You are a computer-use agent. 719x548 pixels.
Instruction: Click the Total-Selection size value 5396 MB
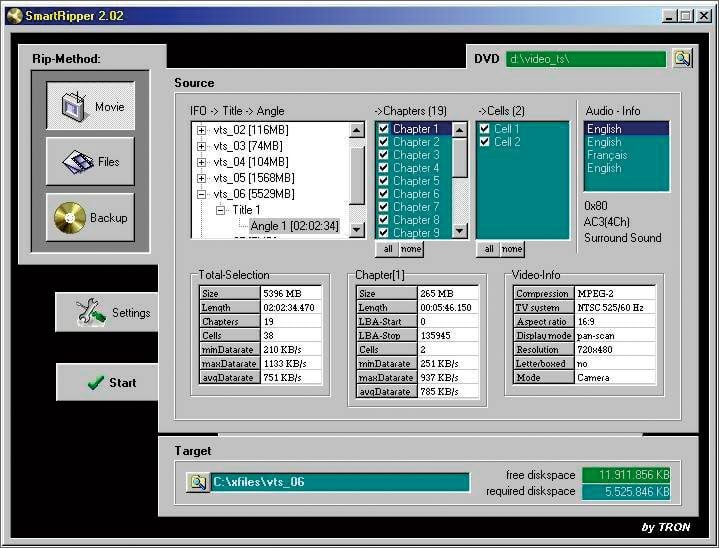tap(291, 293)
